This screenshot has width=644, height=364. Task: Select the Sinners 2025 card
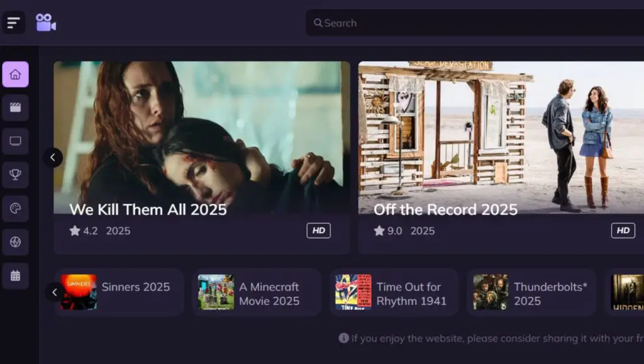[x=119, y=292]
